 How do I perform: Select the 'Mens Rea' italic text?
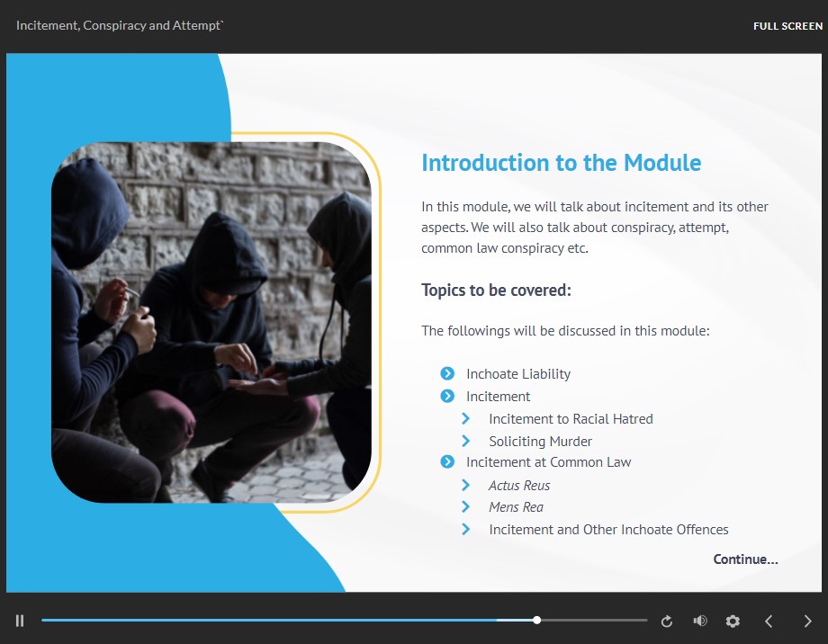click(516, 507)
